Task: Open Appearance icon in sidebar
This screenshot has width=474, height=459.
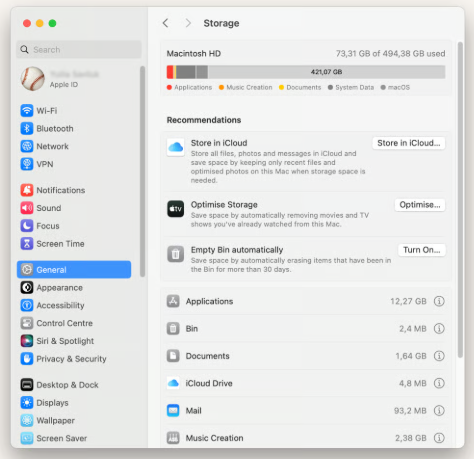Action: tap(27, 287)
